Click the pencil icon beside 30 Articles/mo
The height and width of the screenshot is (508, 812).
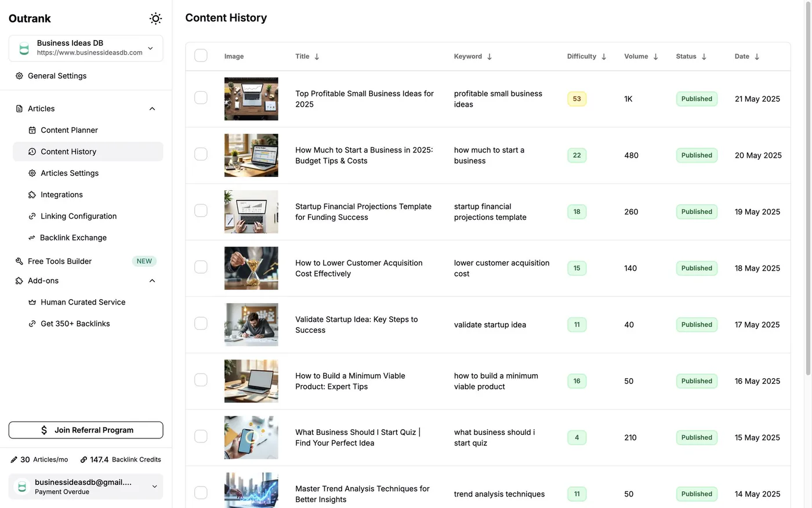point(14,460)
